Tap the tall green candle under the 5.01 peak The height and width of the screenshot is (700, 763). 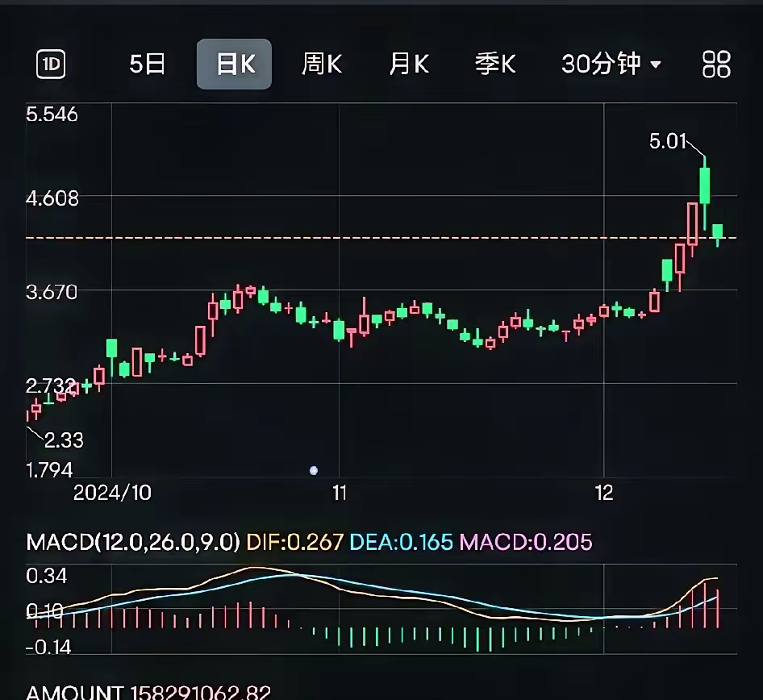[x=705, y=185]
